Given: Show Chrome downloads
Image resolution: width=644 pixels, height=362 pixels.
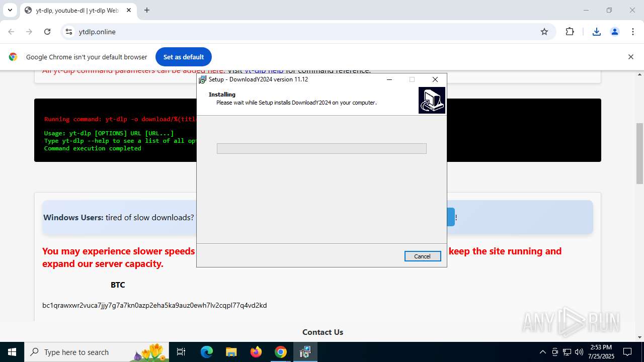Looking at the screenshot, I should tap(597, 32).
